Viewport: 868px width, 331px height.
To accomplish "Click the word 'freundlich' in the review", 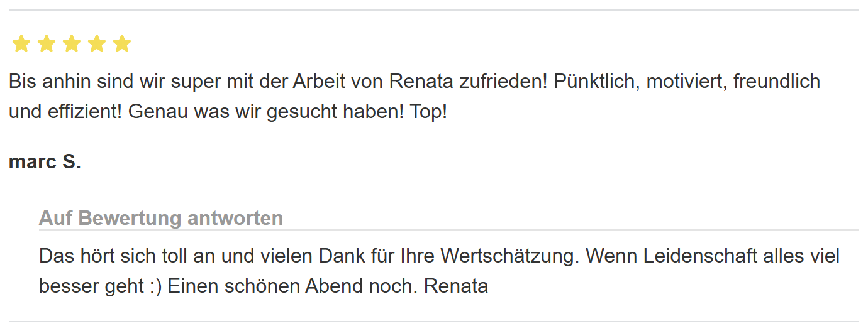I will pos(776,82).
